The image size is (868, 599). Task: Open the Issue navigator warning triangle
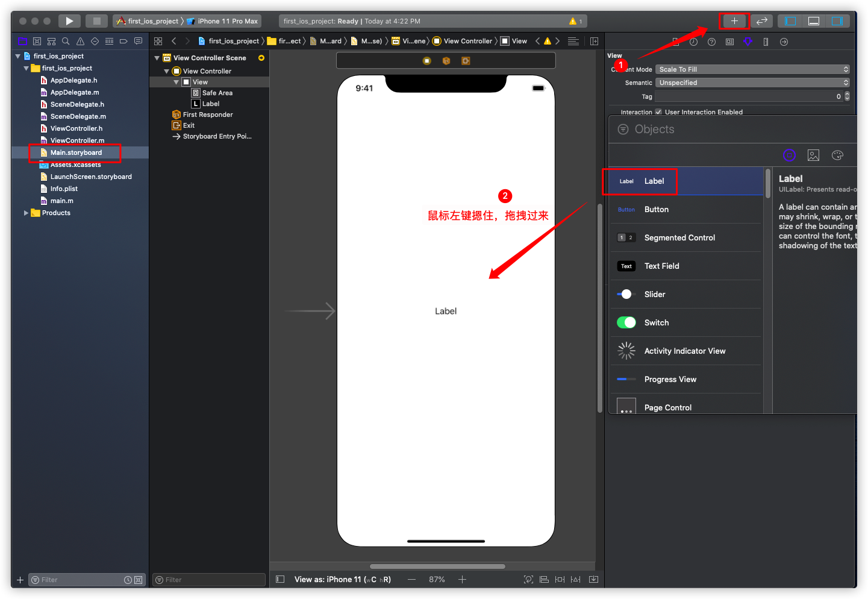tap(80, 42)
